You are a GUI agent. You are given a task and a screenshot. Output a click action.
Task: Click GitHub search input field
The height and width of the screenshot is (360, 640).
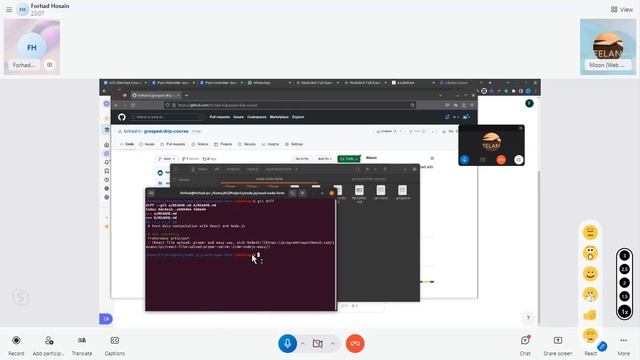pos(167,117)
